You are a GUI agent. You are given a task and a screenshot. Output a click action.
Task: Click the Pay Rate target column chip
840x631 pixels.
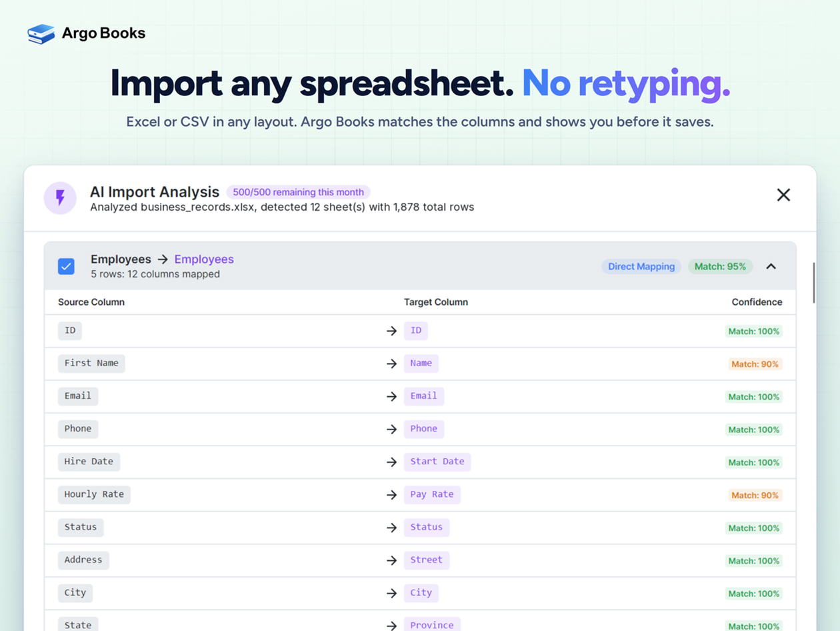[432, 494]
